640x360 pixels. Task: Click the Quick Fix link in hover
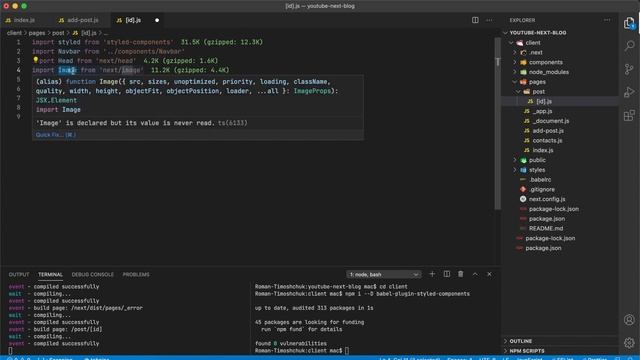tap(56, 135)
